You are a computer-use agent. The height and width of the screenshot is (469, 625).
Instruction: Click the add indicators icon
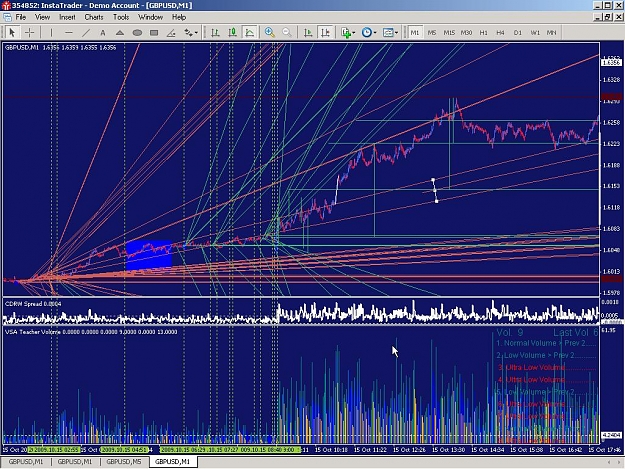(346, 33)
